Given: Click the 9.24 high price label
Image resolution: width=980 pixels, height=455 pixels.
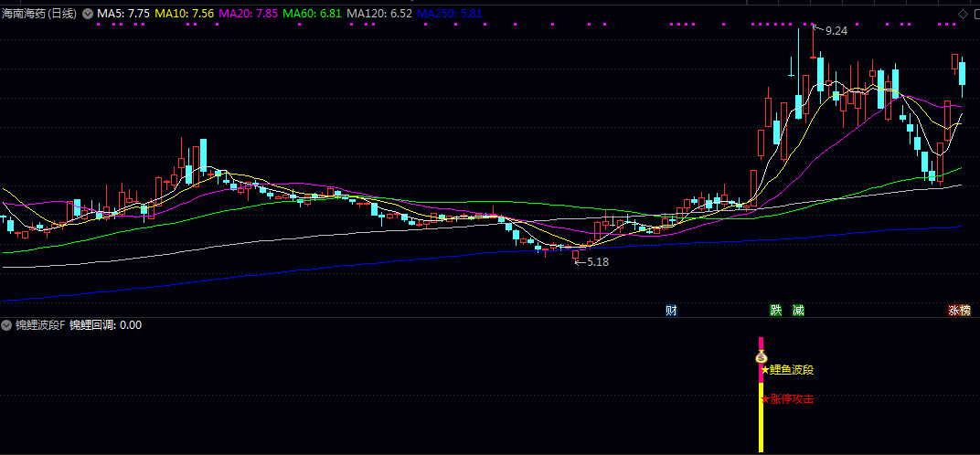Looking at the screenshot, I should [836, 31].
